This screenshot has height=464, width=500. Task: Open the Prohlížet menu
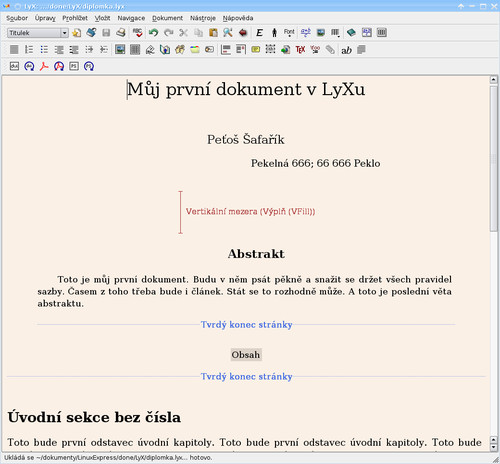coord(75,18)
